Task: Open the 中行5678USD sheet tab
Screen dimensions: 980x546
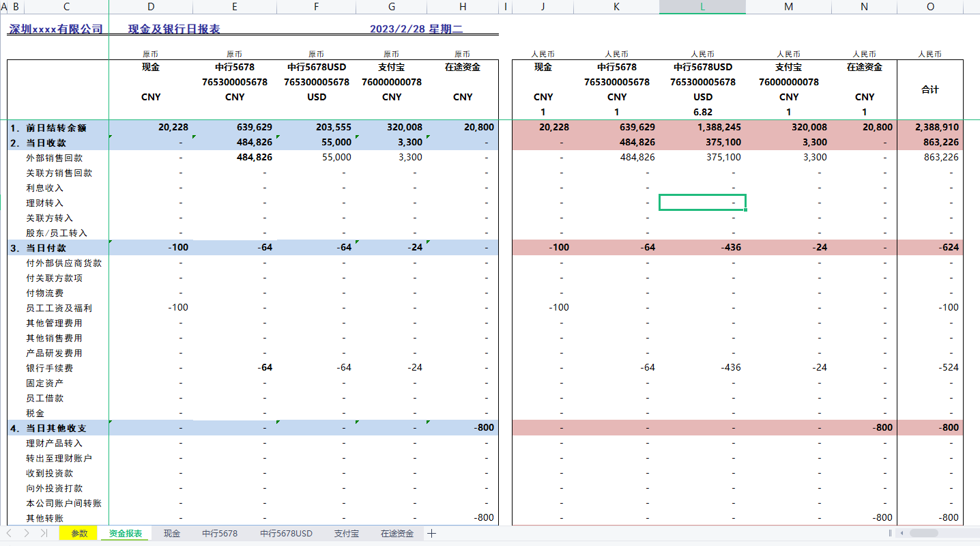Action: click(x=286, y=533)
